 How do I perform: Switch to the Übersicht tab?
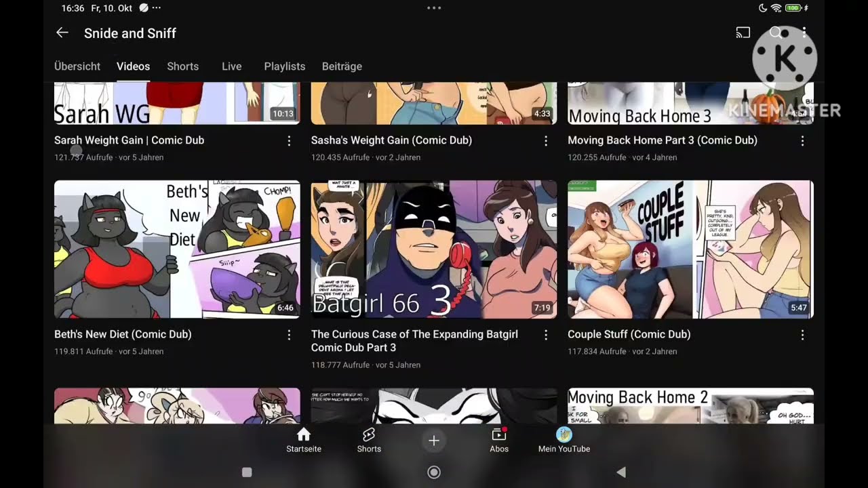[x=77, y=66]
